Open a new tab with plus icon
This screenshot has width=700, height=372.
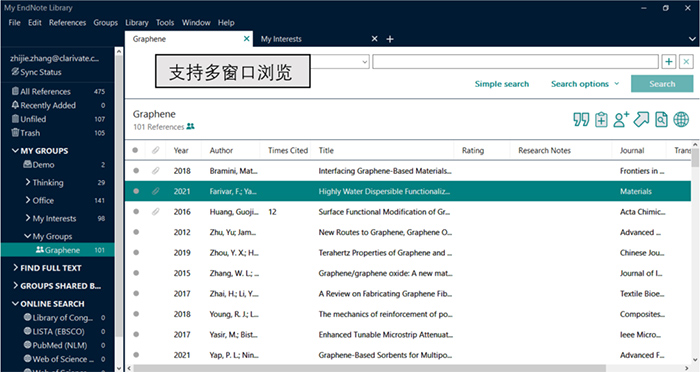click(x=390, y=39)
